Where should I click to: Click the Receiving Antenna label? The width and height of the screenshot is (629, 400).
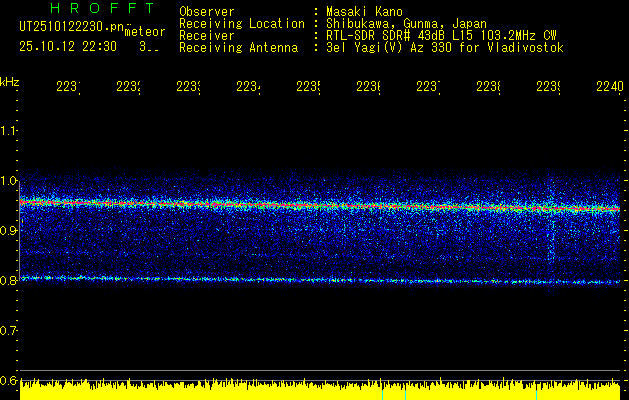[238, 48]
